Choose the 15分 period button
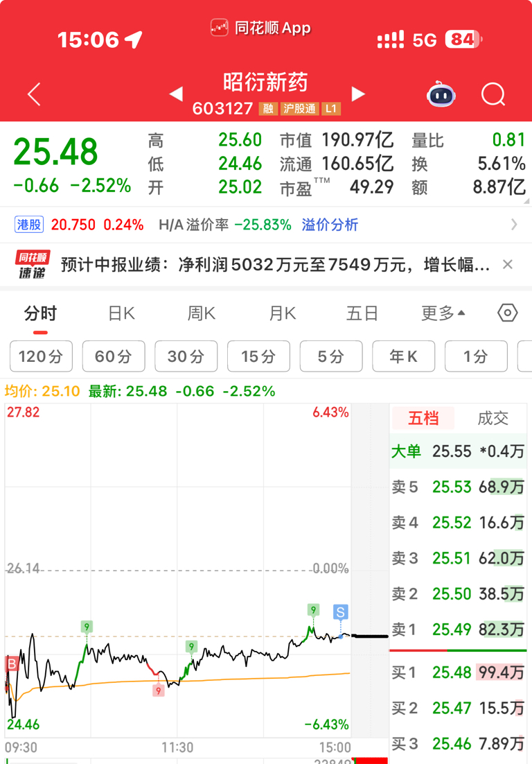This screenshot has height=764, width=532. coord(258,356)
